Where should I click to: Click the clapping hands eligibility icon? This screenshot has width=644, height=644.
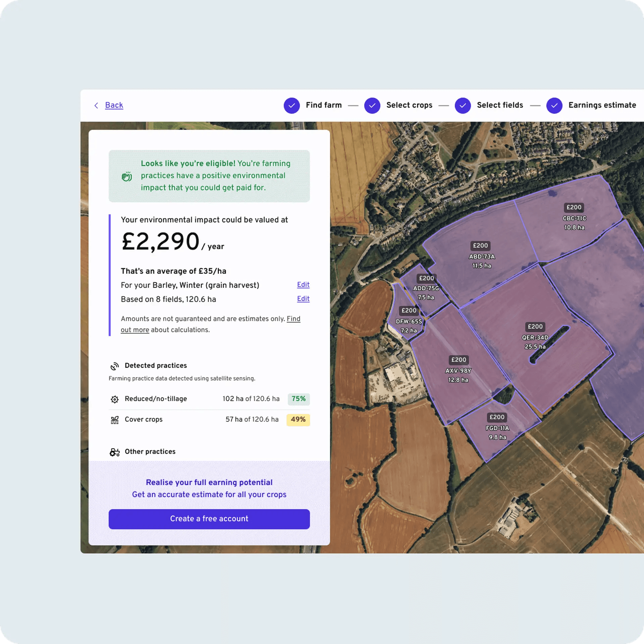(x=127, y=176)
